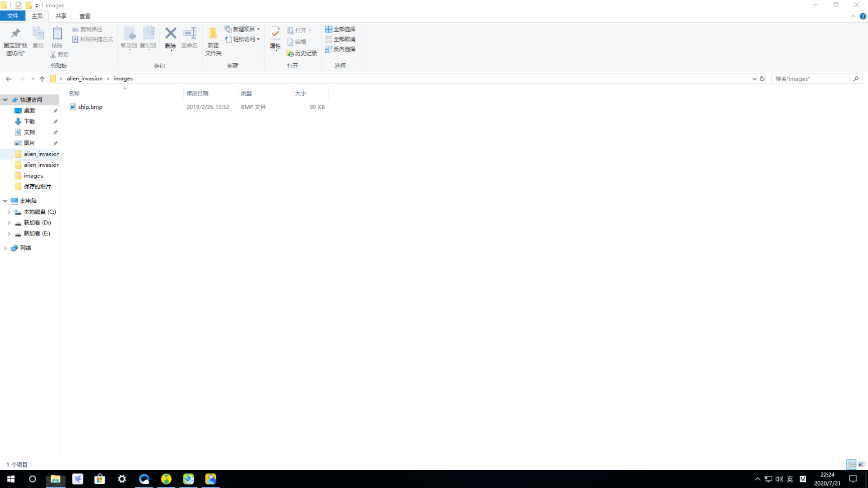Go up one folder level
This screenshot has height=488, width=868.
click(42, 79)
